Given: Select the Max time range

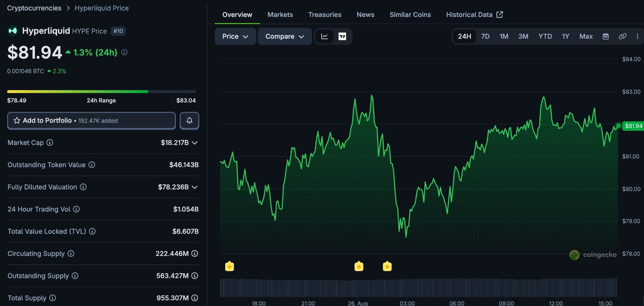Looking at the screenshot, I should [x=586, y=36].
